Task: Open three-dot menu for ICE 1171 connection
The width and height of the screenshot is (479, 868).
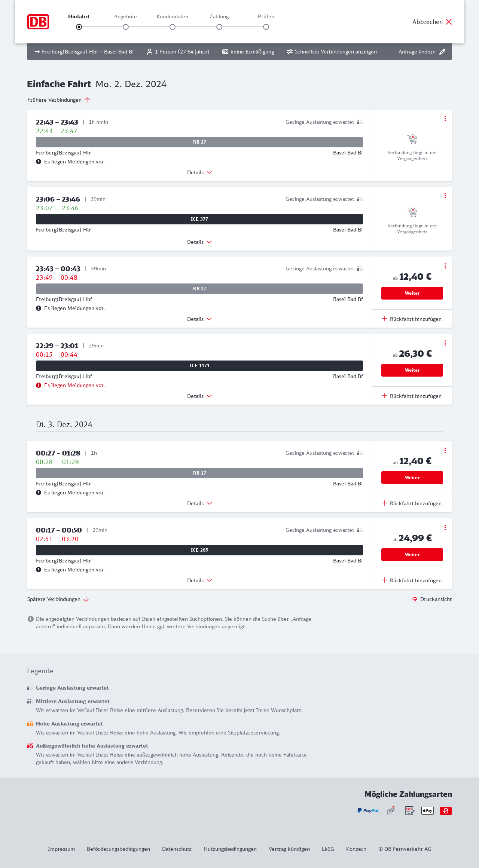Action: pos(445,343)
